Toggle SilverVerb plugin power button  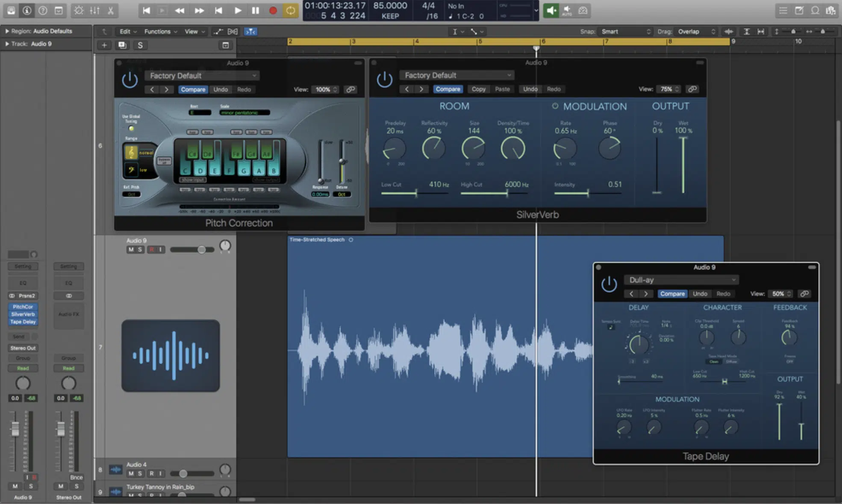384,79
